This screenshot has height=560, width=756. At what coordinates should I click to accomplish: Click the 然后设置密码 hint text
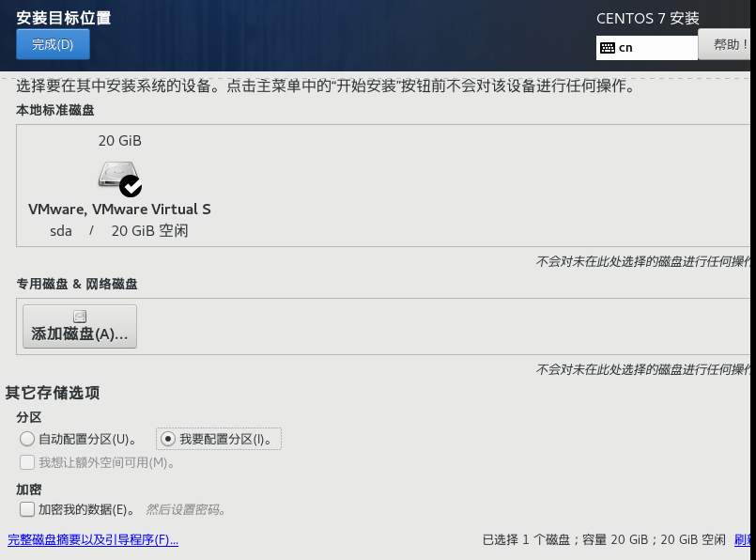186,510
